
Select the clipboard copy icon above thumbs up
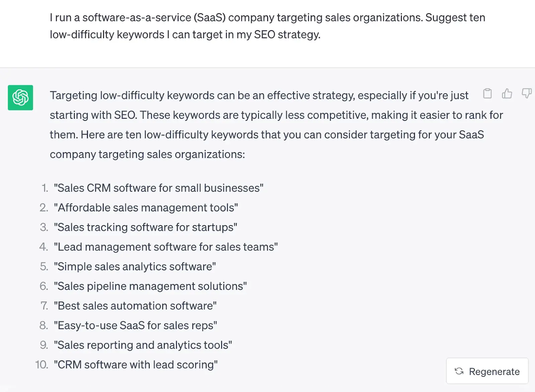click(488, 94)
